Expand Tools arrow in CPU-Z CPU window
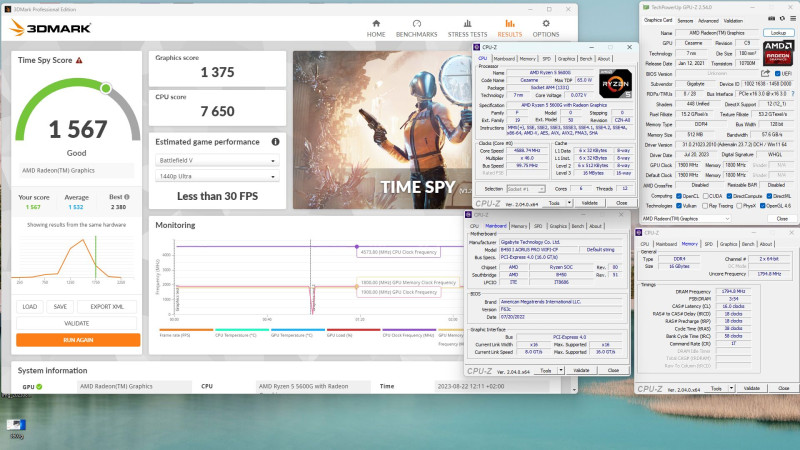This screenshot has width=800, height=450. pos(569,203)
